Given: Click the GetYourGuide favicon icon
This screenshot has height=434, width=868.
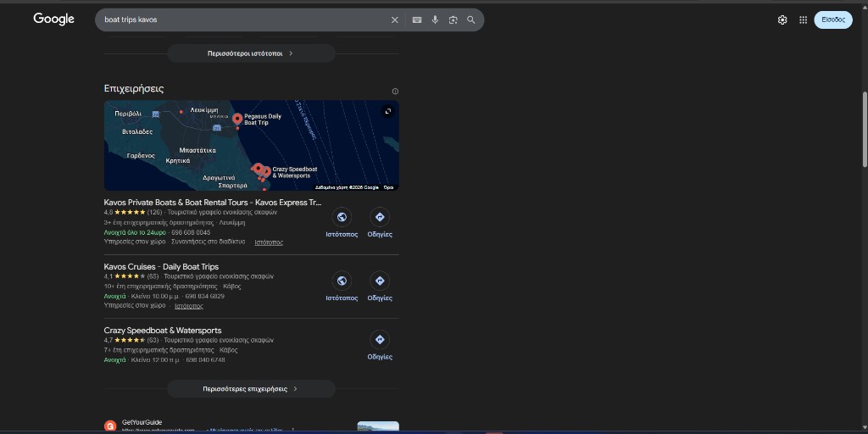Looking at the screenshot, I should pos(110,426).
